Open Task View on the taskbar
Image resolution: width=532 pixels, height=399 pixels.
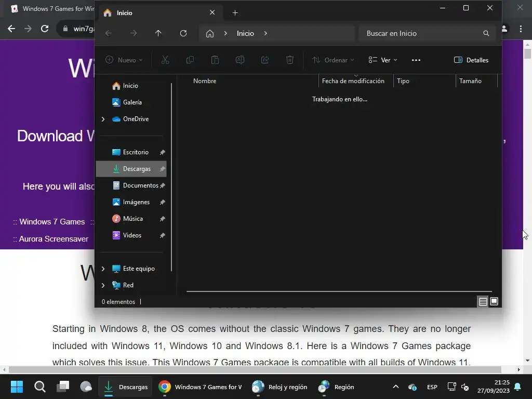[63, 387]
